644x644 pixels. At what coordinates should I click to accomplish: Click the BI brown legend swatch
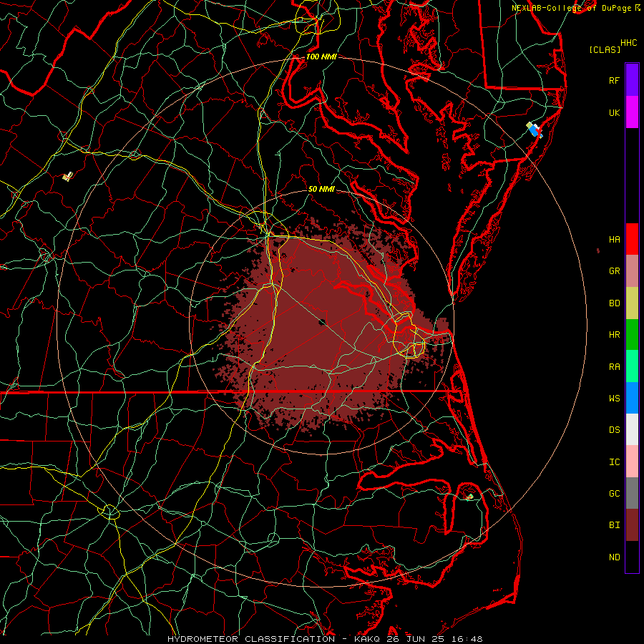coord(632,525)
